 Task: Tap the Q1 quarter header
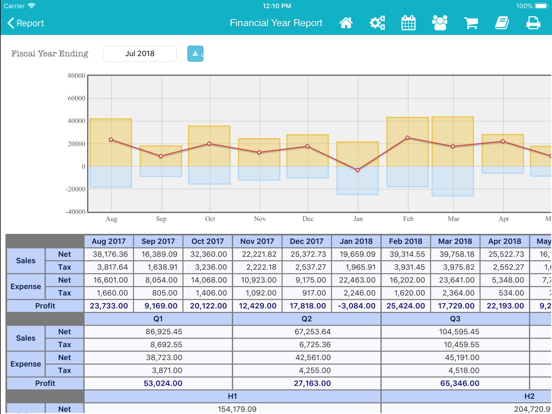158,319
